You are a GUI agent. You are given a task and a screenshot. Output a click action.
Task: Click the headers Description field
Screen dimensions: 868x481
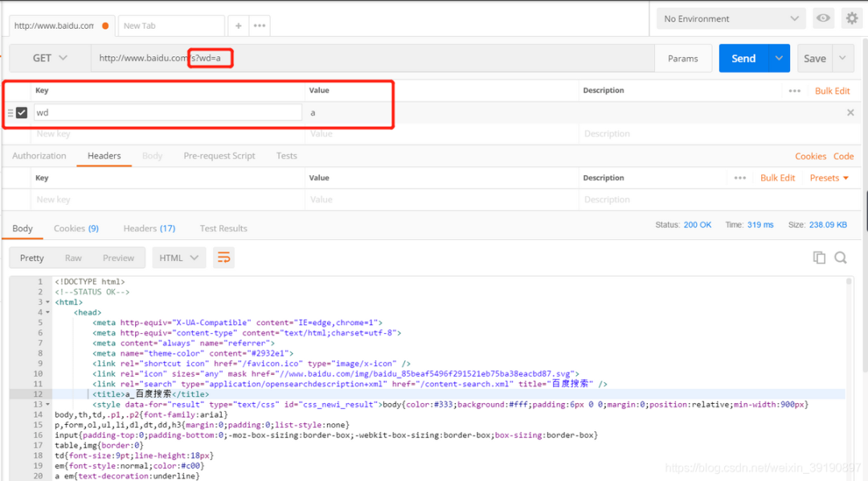[719, 200]
